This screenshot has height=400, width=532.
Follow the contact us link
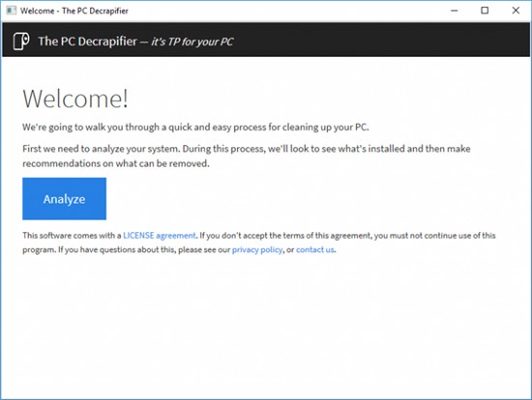coord(315,250)
